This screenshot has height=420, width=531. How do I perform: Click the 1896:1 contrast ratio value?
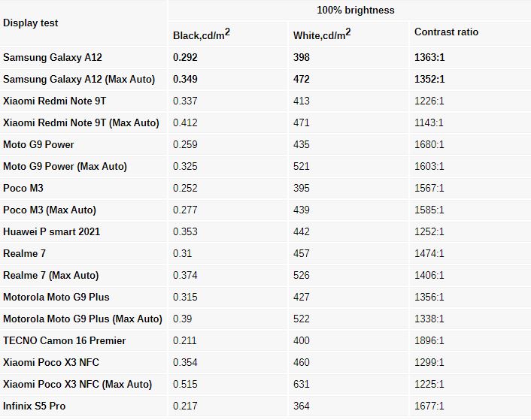(x=429, y=341)
